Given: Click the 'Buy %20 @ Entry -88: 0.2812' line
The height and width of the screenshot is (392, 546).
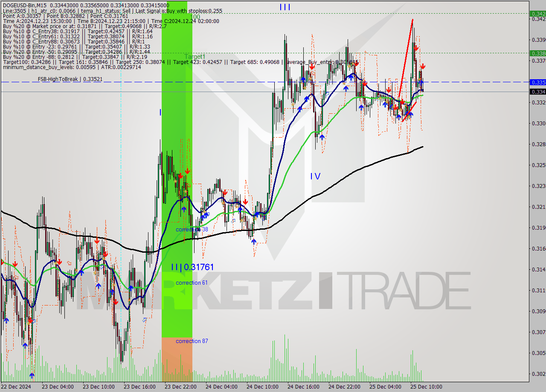Looking at the screenshot, I should [x=75, y=57].
